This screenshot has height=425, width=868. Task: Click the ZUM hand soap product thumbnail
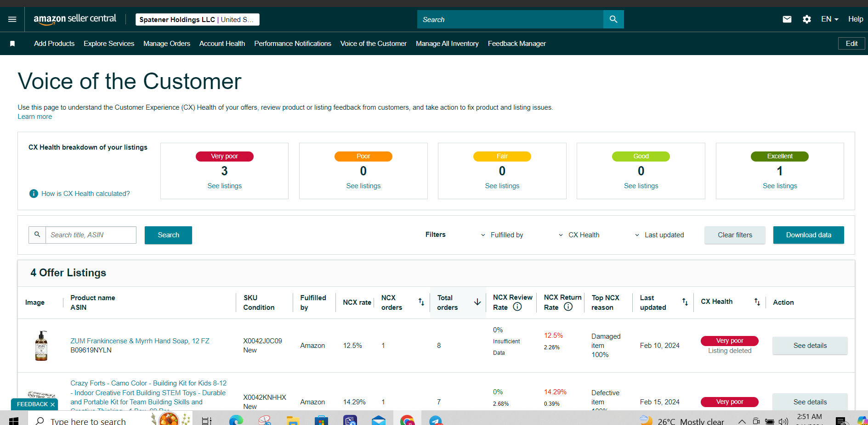(41, 346)
